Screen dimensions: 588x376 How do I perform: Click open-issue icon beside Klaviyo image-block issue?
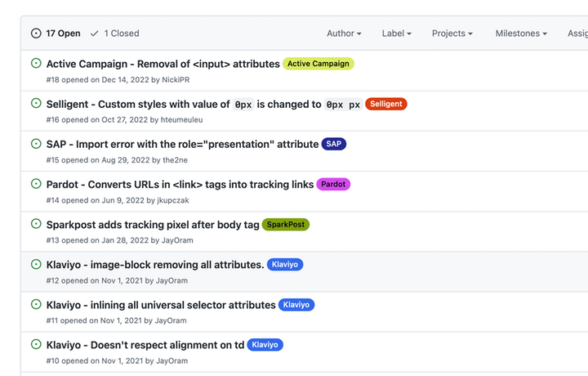36,264
